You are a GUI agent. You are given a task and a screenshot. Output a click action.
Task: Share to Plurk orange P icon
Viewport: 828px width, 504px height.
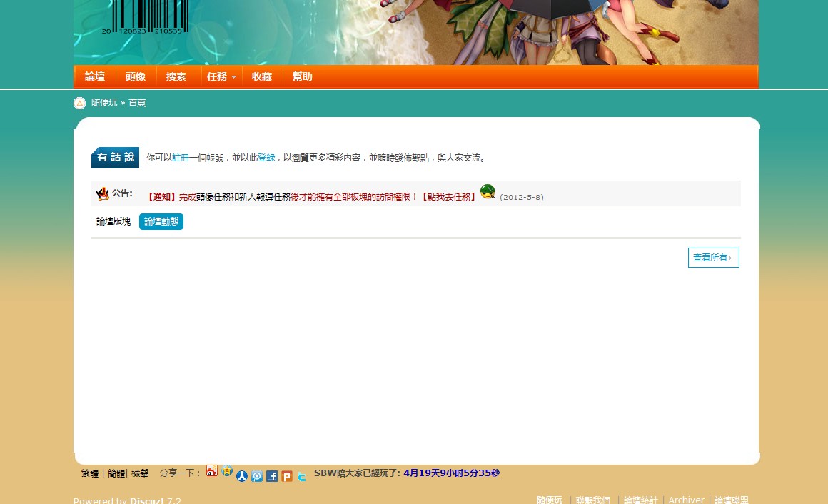coord(287,476)
